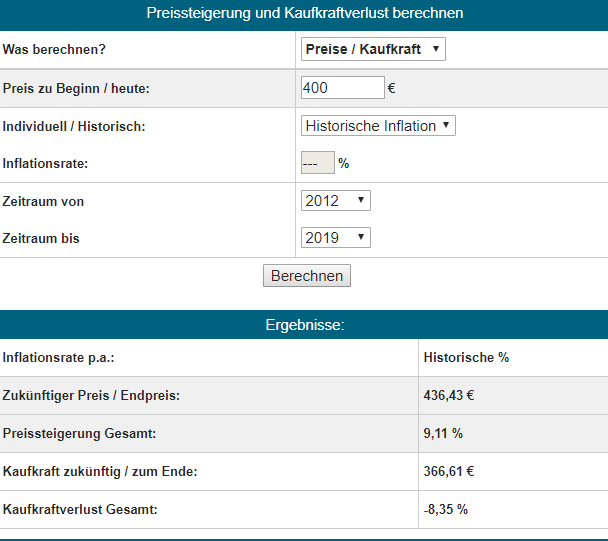608x541 pixels.
Task: Click the price input field showing 400
Action: pyautogui.click(x=342, y=88)
